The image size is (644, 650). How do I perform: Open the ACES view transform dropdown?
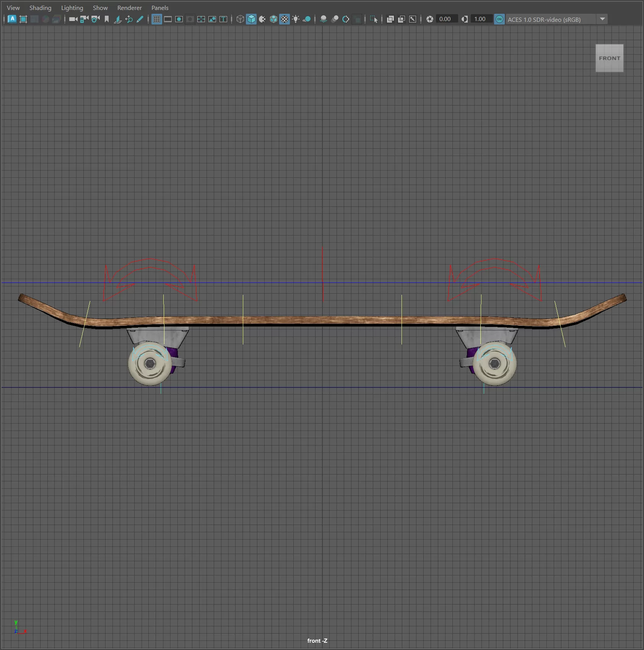click(x=602, y=19)
